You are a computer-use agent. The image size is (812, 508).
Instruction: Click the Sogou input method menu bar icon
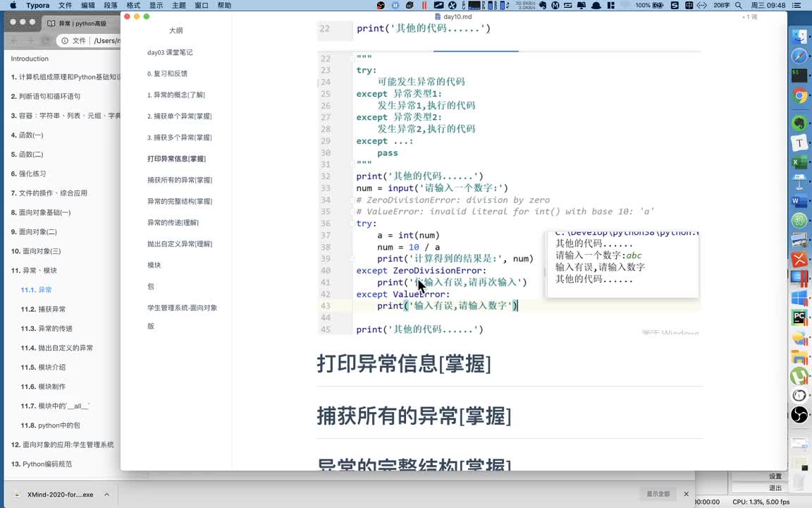[675, 5]
